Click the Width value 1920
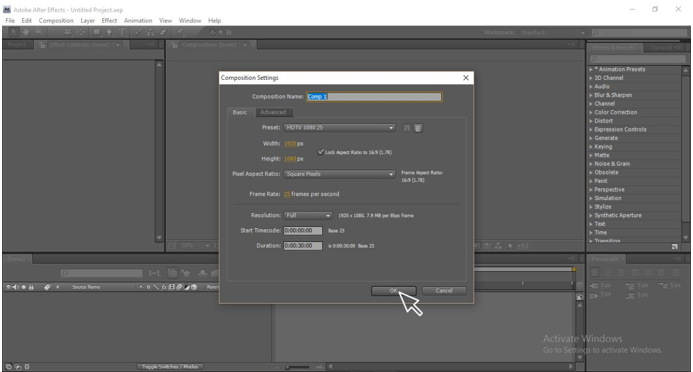Image resolution: width=693 pixels, height=372 pixels. [290, 144]
